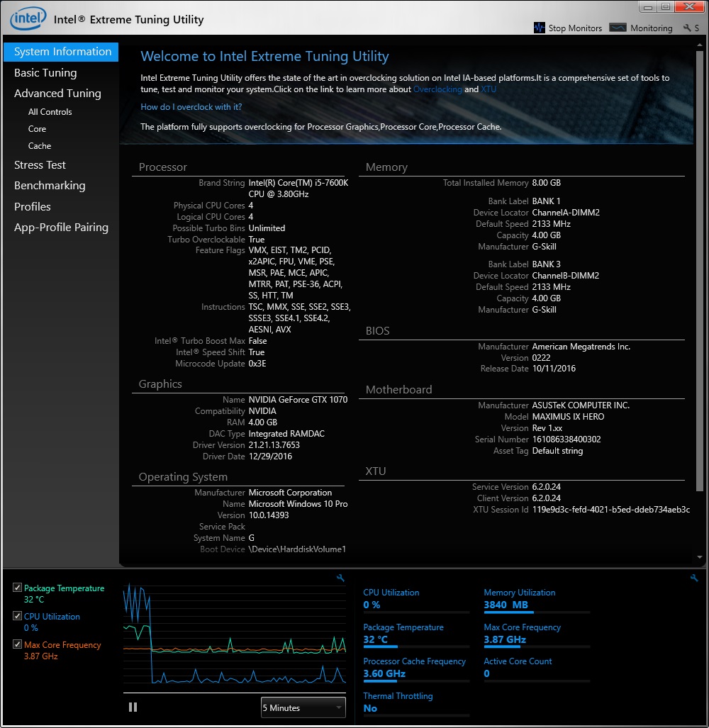The height and width of the screenshot is (728, 709).
Task: Click Brand String Intel Core i5-7600K text
Action: [x=298, y=189]
